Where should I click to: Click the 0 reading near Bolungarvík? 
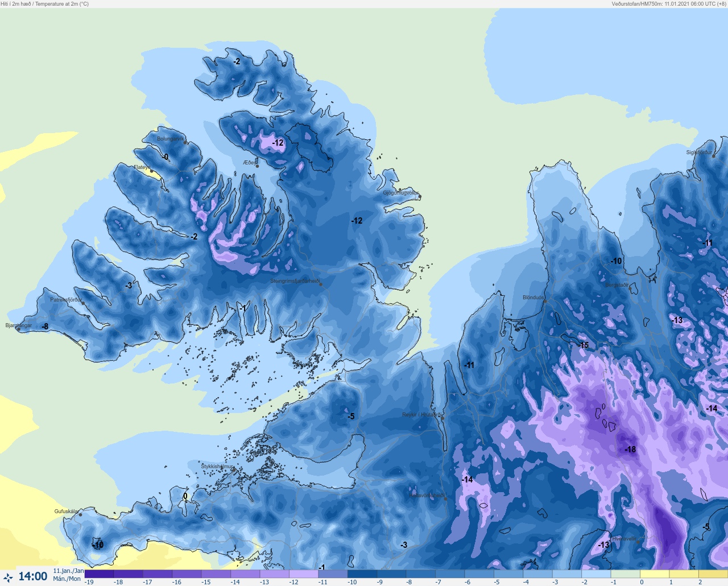coord(166,157)
